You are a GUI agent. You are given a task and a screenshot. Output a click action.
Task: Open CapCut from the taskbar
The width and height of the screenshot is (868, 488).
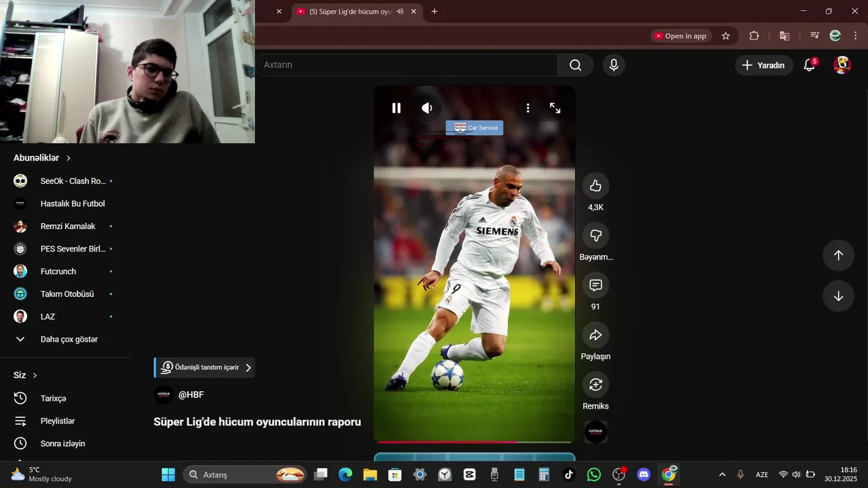(469, 474)
